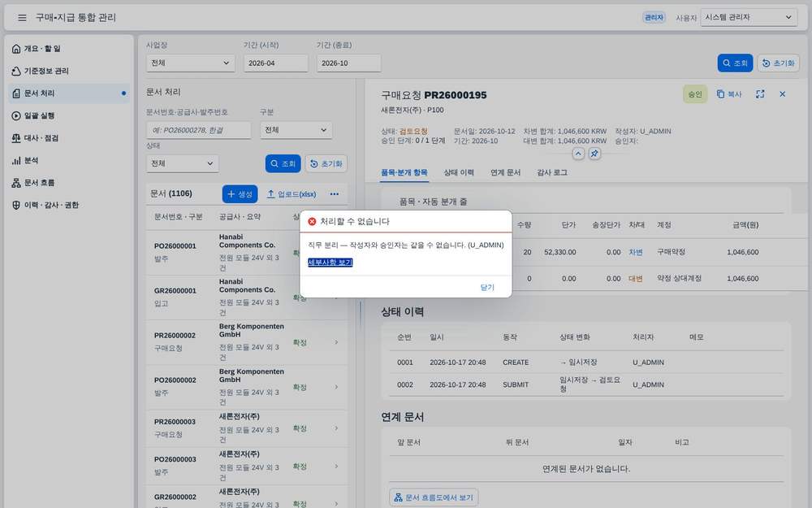Select document row PO26000002
Viewport: 812px width, 508px height.
click(247, 387)
